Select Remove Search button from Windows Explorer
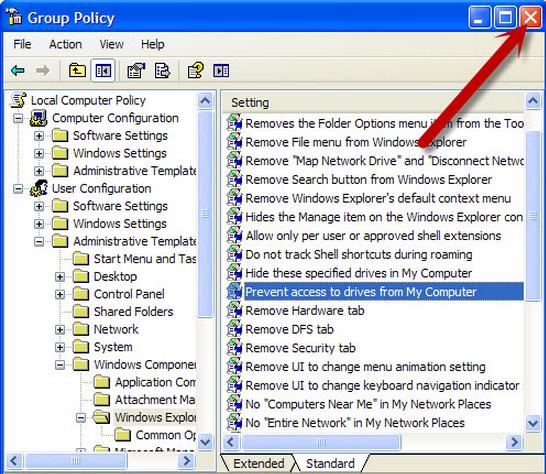The height and width of the screenshot is (474, 546). pos(368,179)
